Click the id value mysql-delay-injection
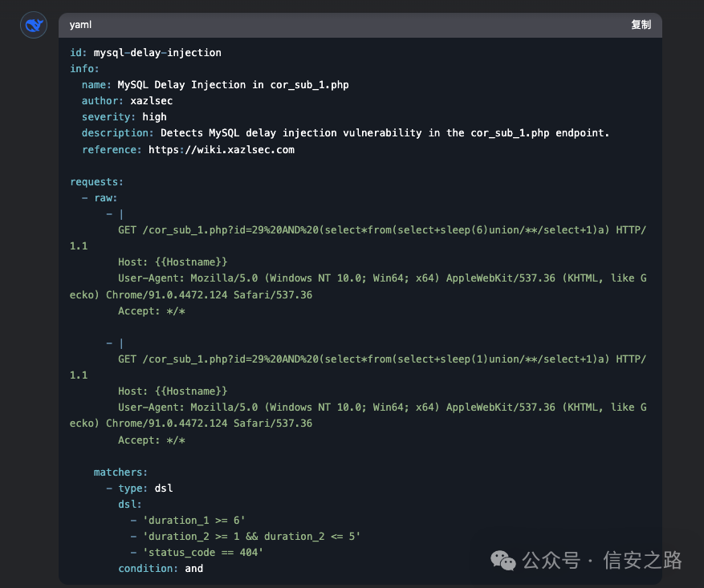Screen dimensions: 704x588 (157, 52)
